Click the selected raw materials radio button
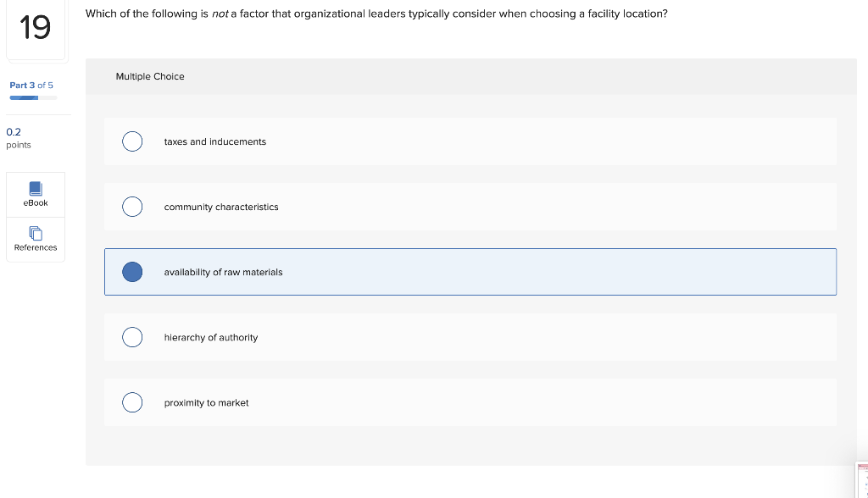This screenshot has height=498, width=868. click(132, 272)
